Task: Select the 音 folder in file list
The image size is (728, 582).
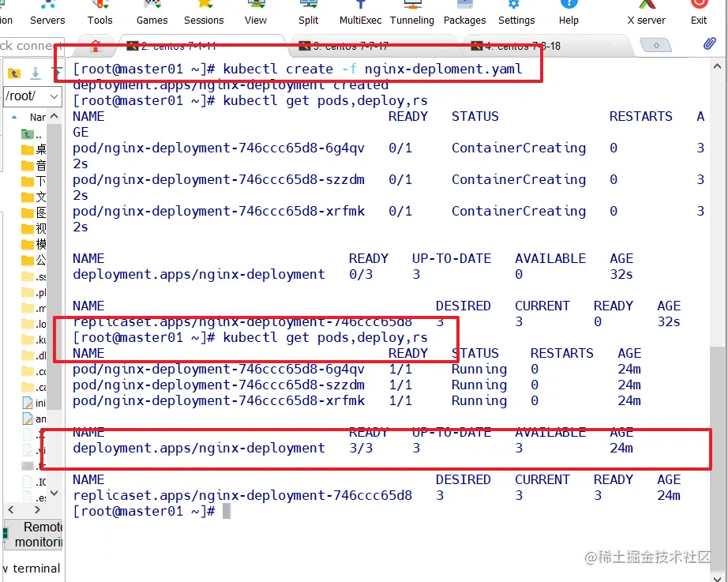Action: click(34, 165)
